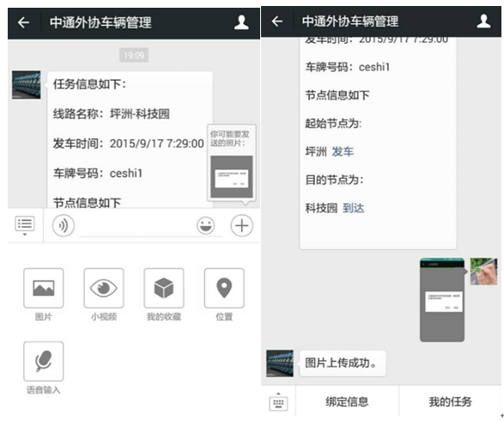
Task: Click the 发车 link next to 坪洲
Action: point(343,151)
